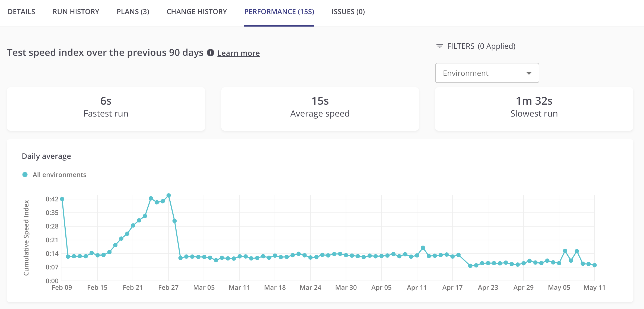This screenshot has width=644, height=309.
Task: Select the Performance (15s) tab
Action: (279, 12)
